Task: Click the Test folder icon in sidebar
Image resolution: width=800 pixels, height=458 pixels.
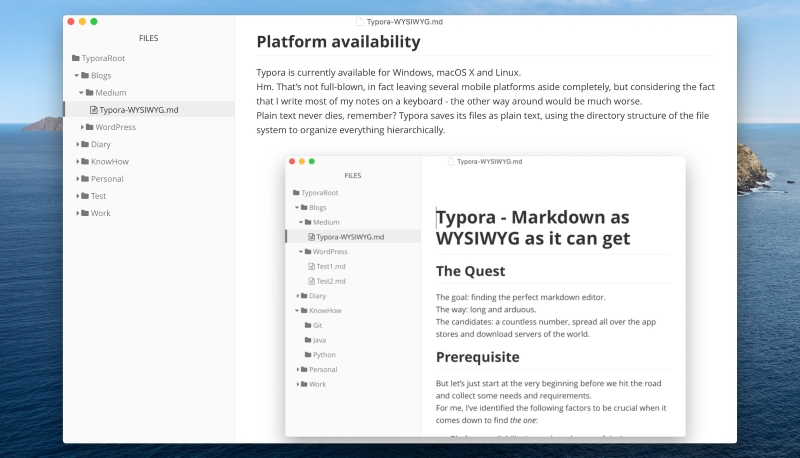Action: [x=85, y=196]
